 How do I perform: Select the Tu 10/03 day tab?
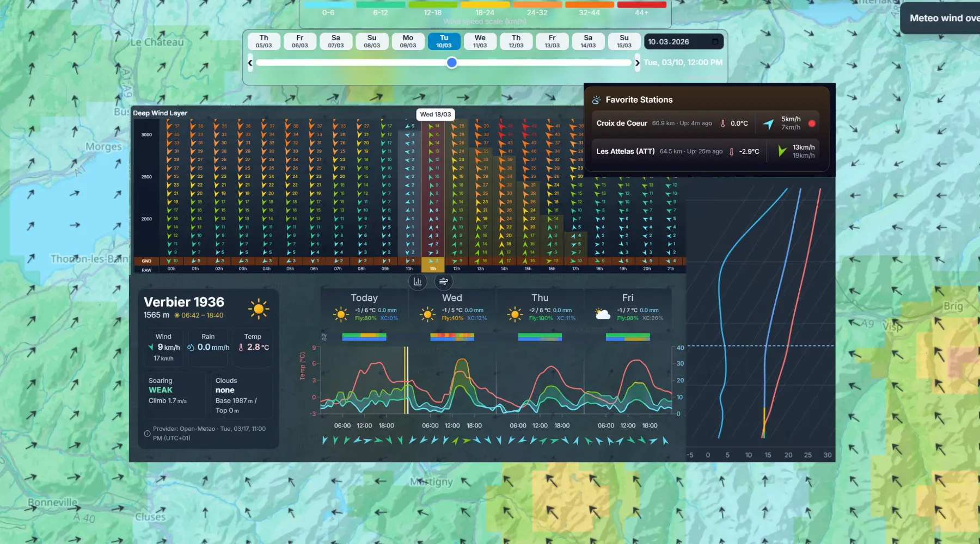444,41
